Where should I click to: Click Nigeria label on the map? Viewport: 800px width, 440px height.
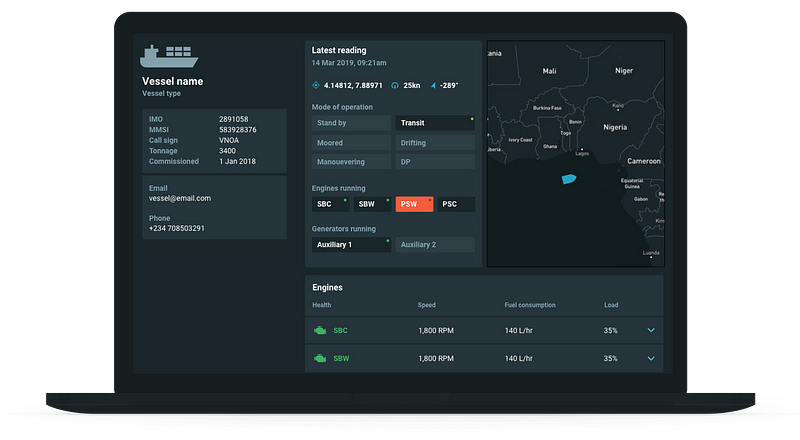[x=615, y=127]
